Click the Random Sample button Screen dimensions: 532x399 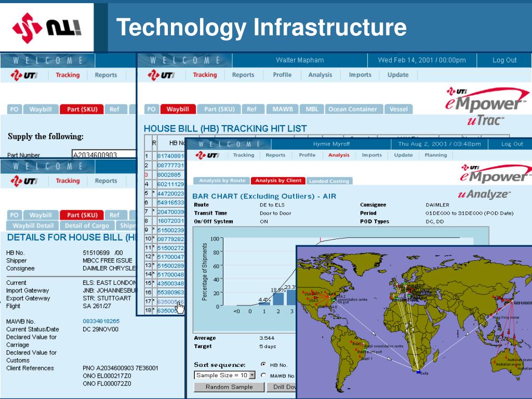coord(229,387)
